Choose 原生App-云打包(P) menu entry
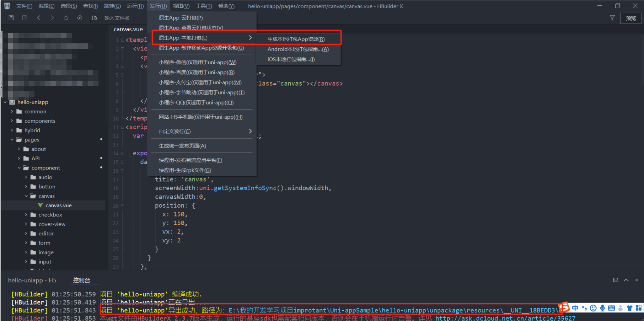Viewport: 644px width, 321px height. pos(181,18)
